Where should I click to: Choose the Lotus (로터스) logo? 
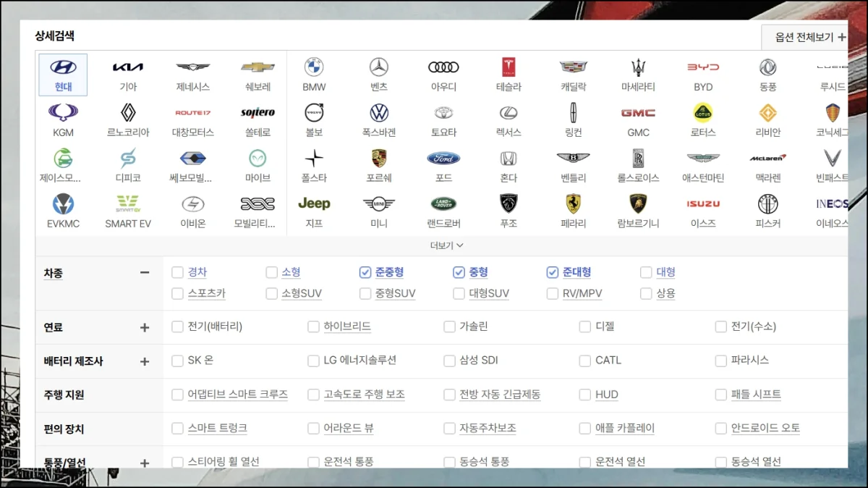point(703,113)
